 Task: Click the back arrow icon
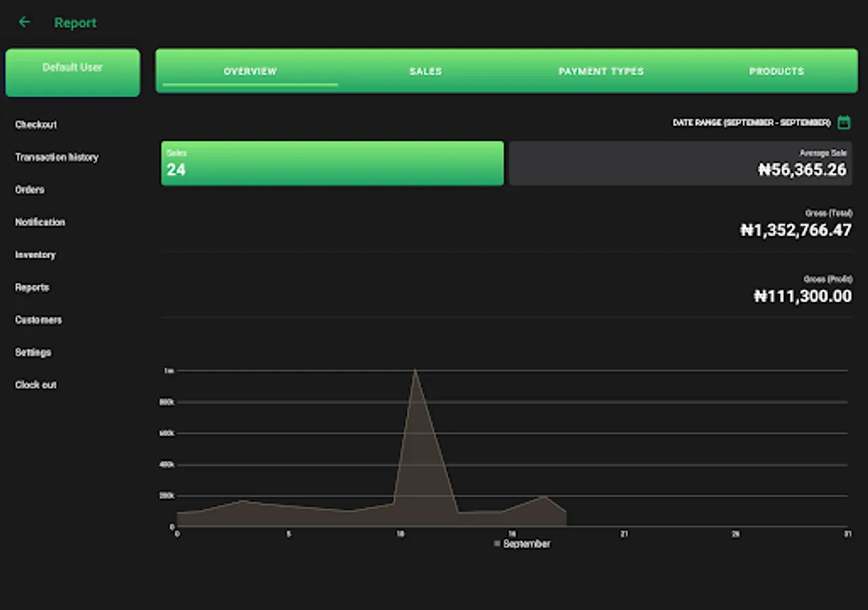pyautogui.click(x=24, y=22)
